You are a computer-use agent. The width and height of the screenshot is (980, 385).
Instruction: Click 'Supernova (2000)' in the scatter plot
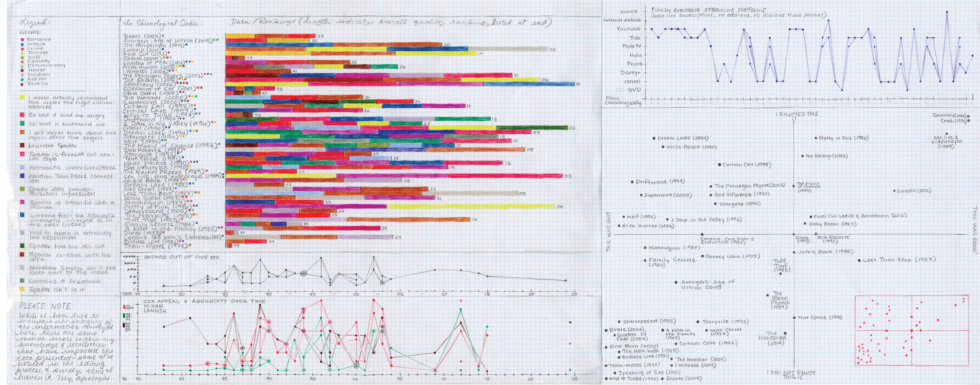click(x=668, y=195)
